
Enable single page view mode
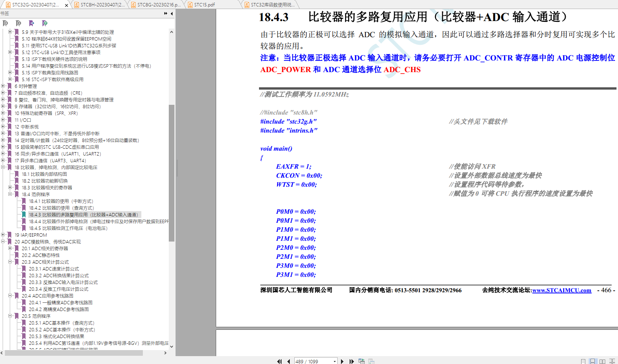click(583, 361)
